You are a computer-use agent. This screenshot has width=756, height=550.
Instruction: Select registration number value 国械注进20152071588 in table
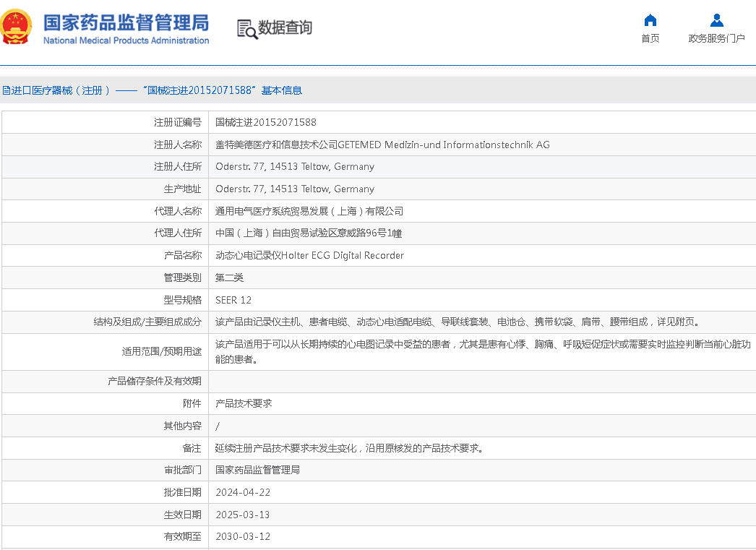[x=265, y=122]
